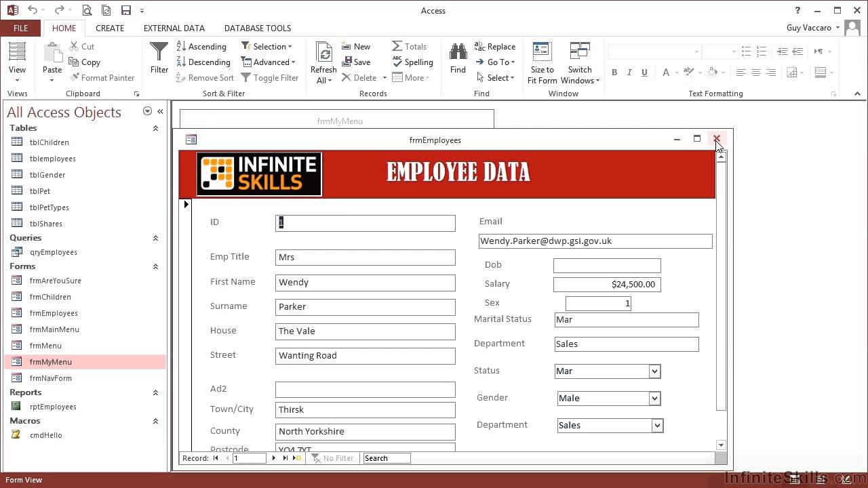868x488 pixels.
Task: Click Replace in the Find group
Action: pos(496,46)
